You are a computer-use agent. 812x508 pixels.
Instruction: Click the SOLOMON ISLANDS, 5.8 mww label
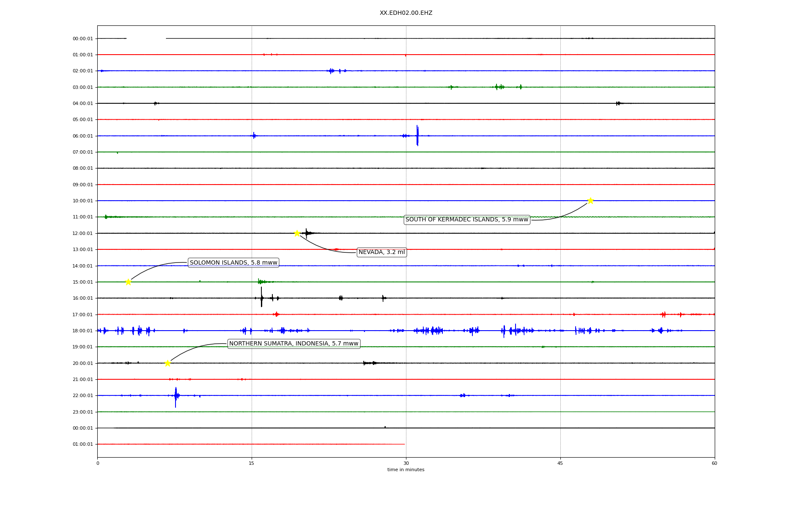pyautogui.click(x=233, y=263)
